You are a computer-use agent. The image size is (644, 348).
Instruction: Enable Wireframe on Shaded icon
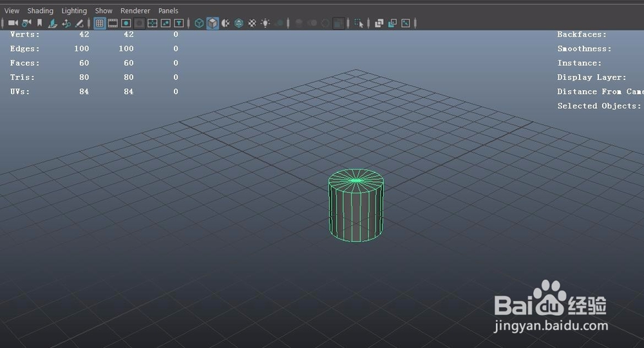pyautogui.click(x=239, y=23)
